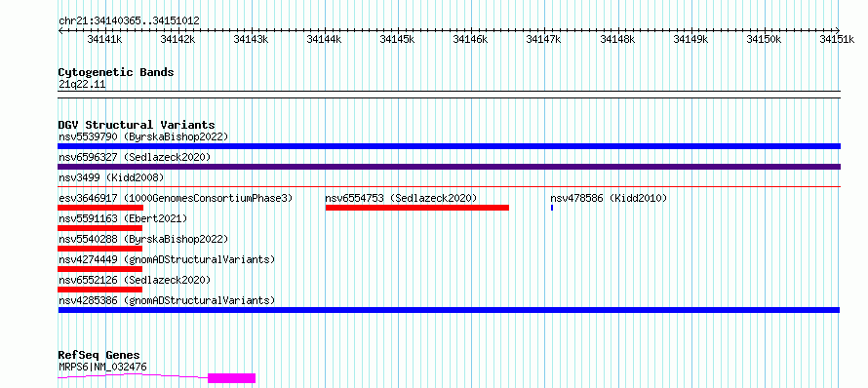Click the 34145k ruler tick label
Screen dimensions: 868x388
pos(398,39)
